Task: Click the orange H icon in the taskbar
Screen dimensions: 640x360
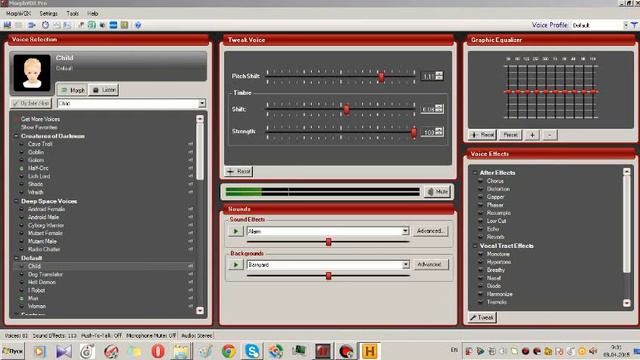Action: [x=369, y=351]
